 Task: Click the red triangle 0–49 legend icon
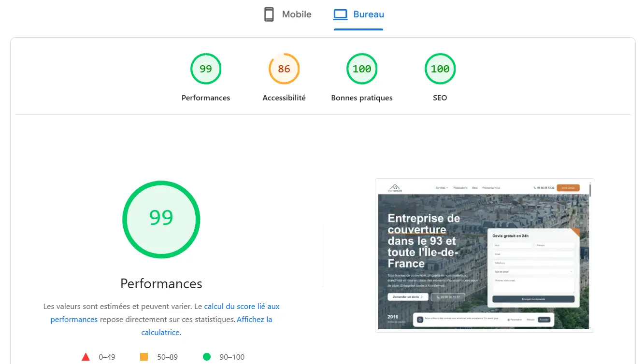[x=86, y=357]
